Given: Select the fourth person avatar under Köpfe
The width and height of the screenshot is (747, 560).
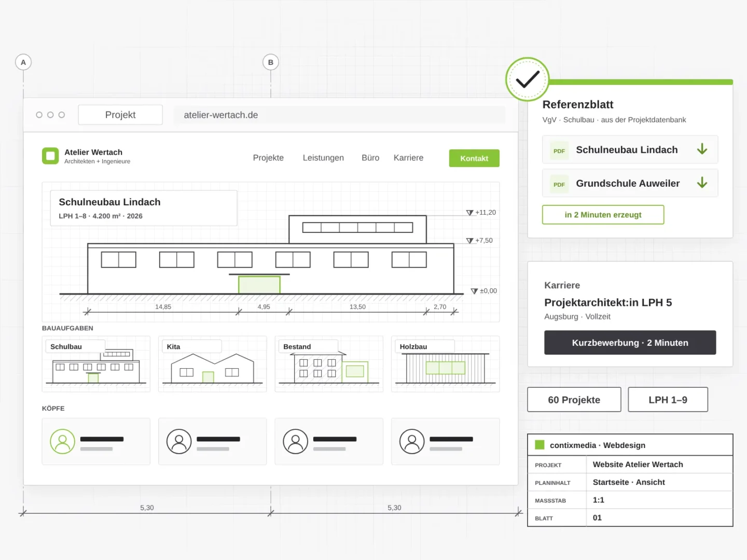Looking at the screenshot, I should (x=412, y=441).
